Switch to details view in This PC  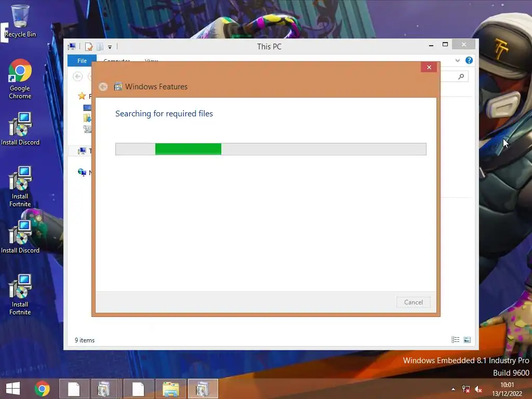pyautogui.click(x=455, y=340)
